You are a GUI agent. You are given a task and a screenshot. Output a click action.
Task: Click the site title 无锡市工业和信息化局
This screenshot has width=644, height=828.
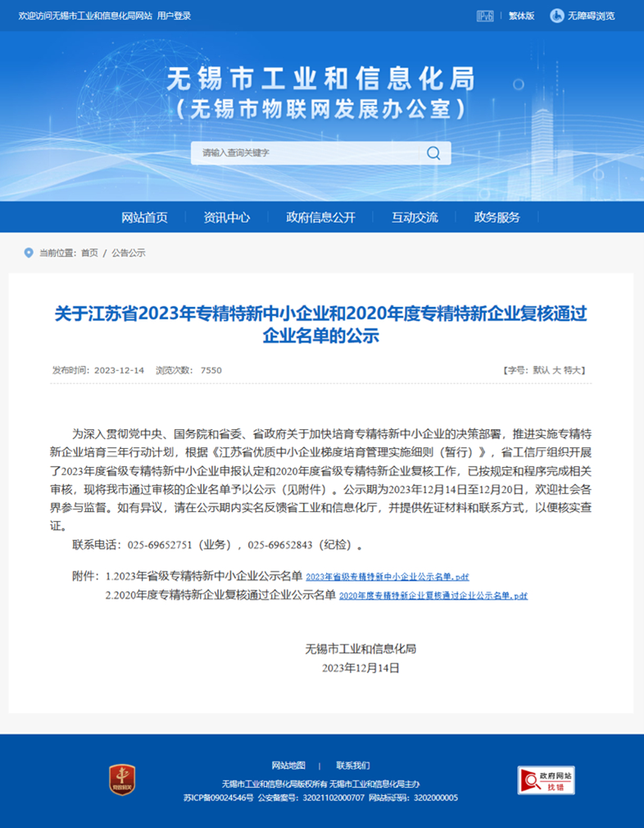(x=320, y=79)
